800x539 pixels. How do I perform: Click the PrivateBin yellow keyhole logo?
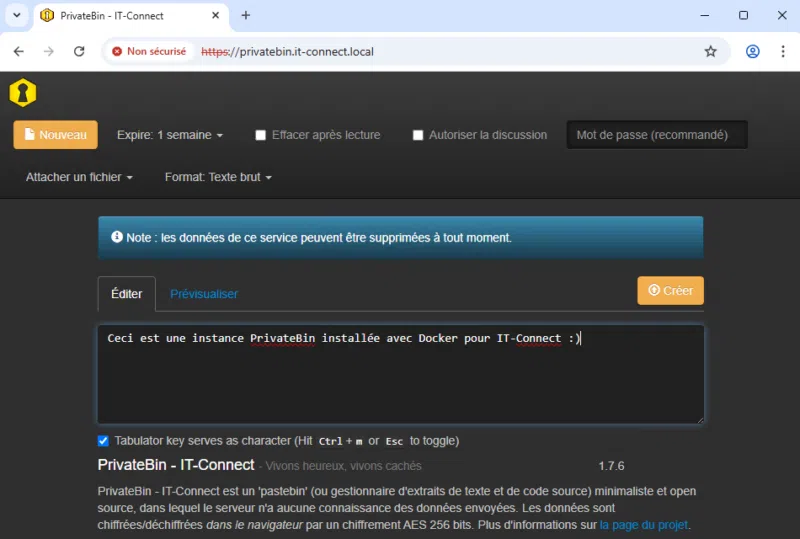[22, 92]
